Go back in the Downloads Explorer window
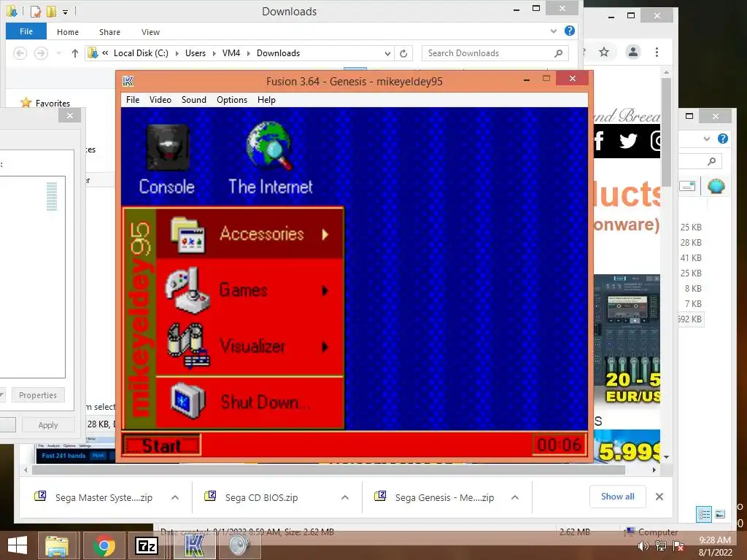This screenshot has height=560, width=747. [20, 52]
